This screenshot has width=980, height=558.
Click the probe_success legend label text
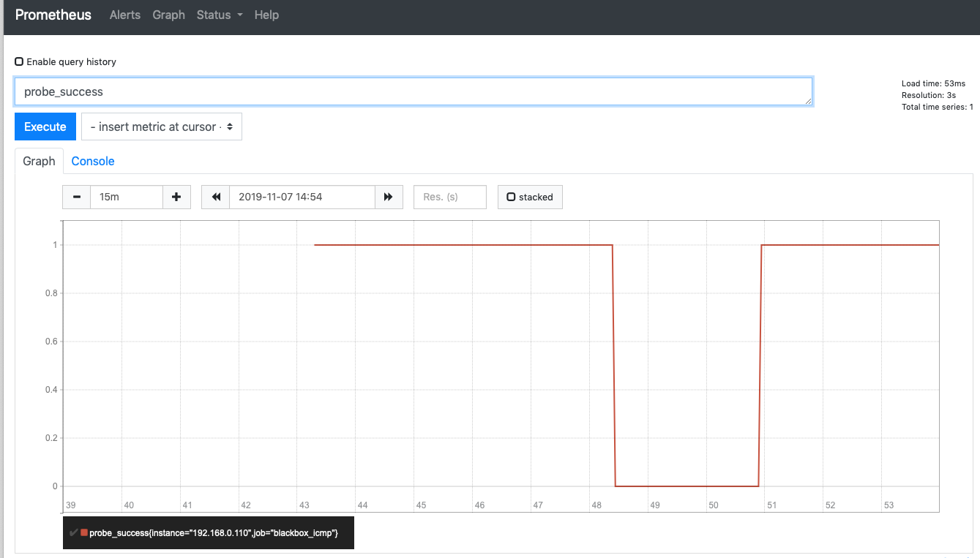coord(214,533)
